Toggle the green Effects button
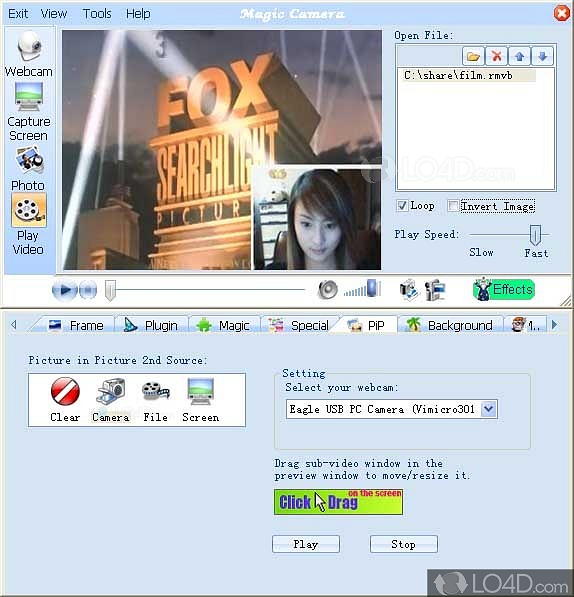 pos(504,289)
